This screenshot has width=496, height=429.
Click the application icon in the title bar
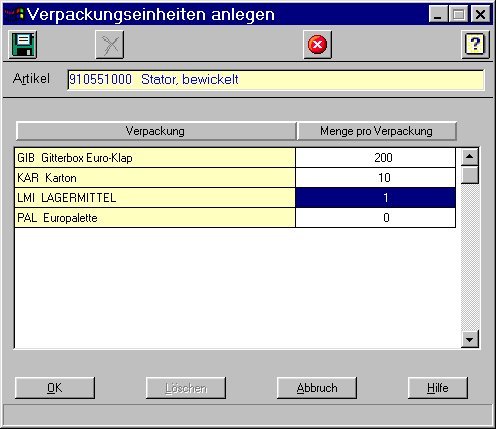pyautogui.click(x=14, y=14)
